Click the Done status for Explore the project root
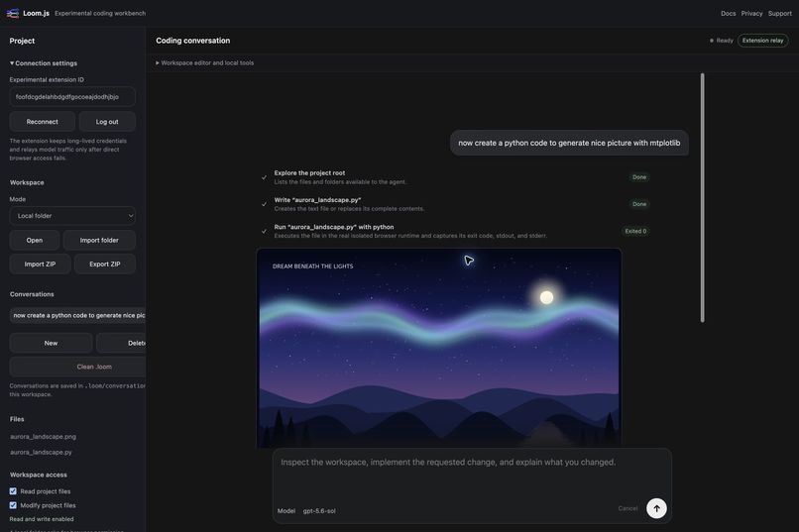 coord(639,177)
